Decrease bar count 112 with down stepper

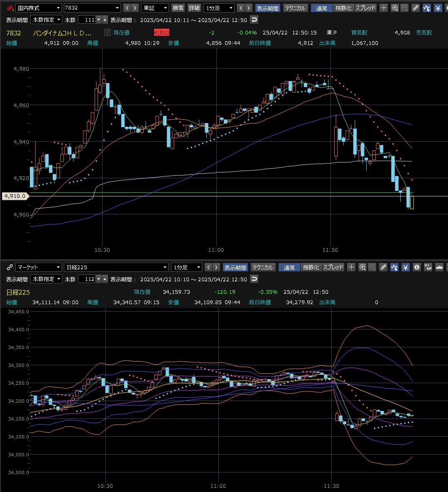pyautogui.click(x=99, y=279)
